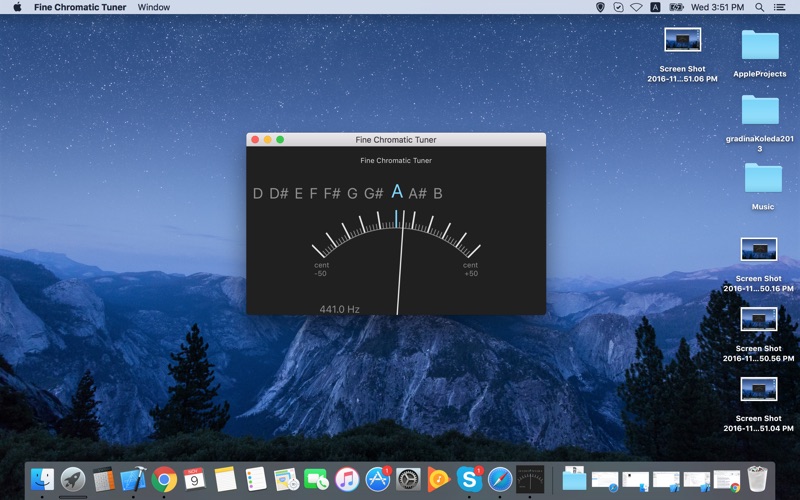This screenshot has width=800, height=500.
Task: Restore minimized Chrome window in Dock
Action: click(727, 481)
